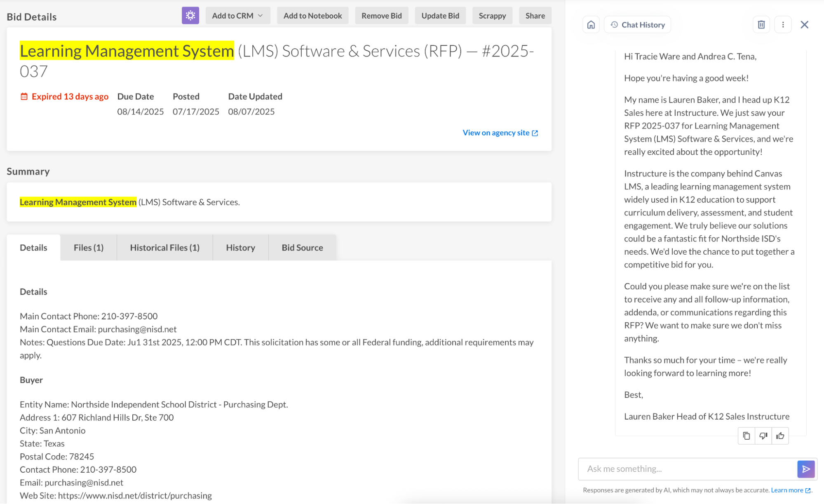Open the three-dot chat options menu
Image resolution: width=824 pixels, height=504 pixels.
[x=783, y=25]
